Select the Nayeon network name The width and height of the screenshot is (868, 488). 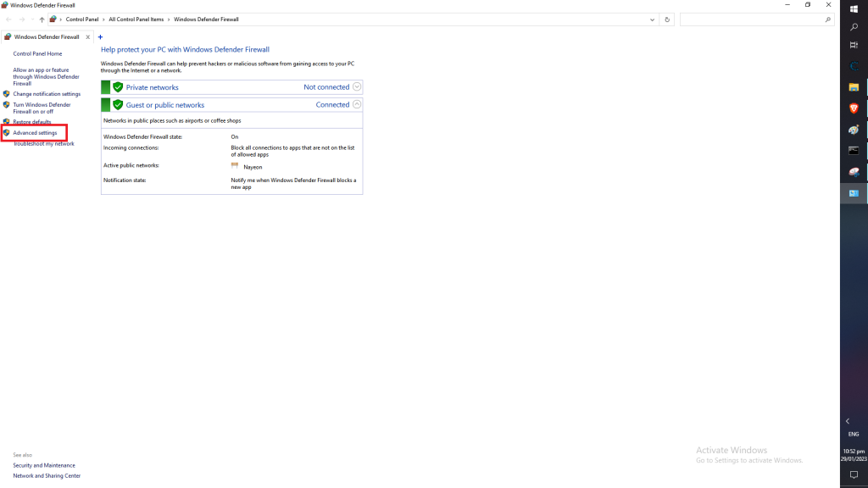[x=253, y=167]
